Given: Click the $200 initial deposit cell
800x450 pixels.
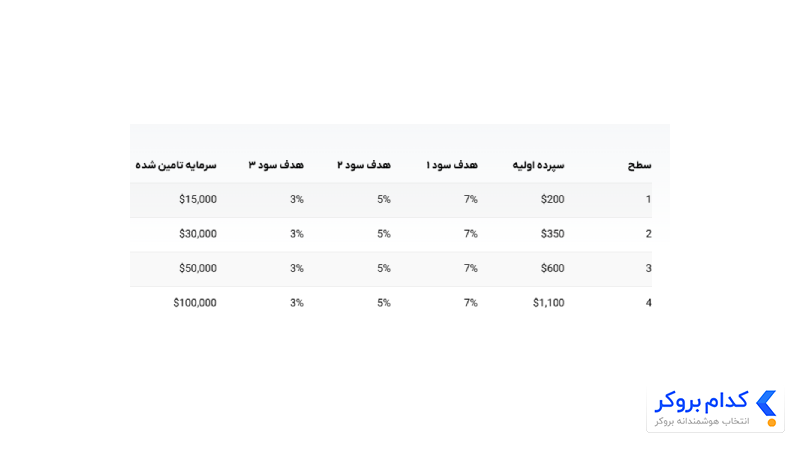Looking at the screenshot, I should point(553,199).
